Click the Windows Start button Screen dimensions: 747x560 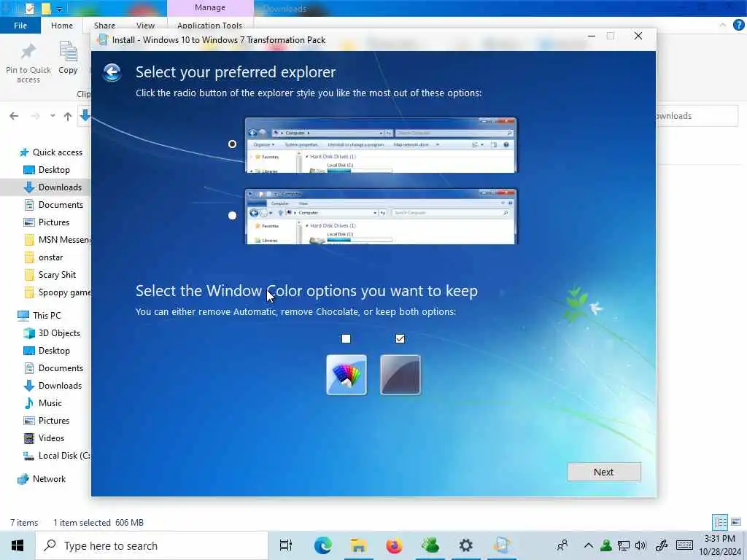tap(18, 545)
